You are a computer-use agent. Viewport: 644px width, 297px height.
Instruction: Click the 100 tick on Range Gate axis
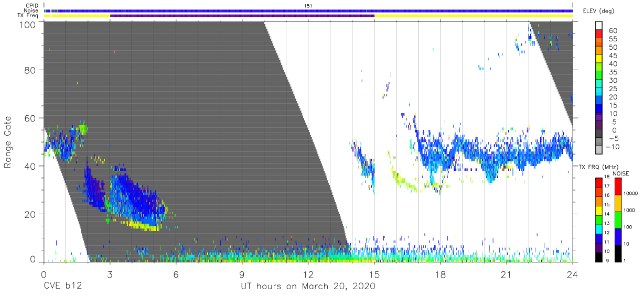pyautogui.click(x=28, y=24)
